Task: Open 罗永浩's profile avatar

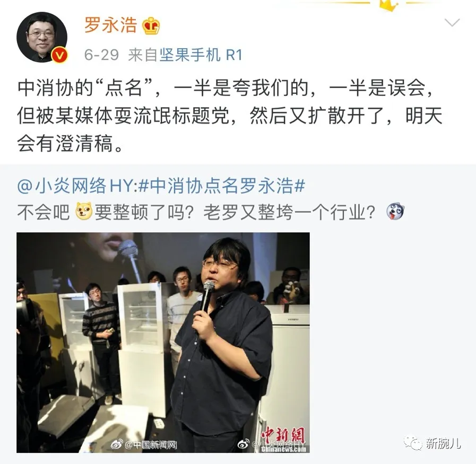Action: coord(42,37)
